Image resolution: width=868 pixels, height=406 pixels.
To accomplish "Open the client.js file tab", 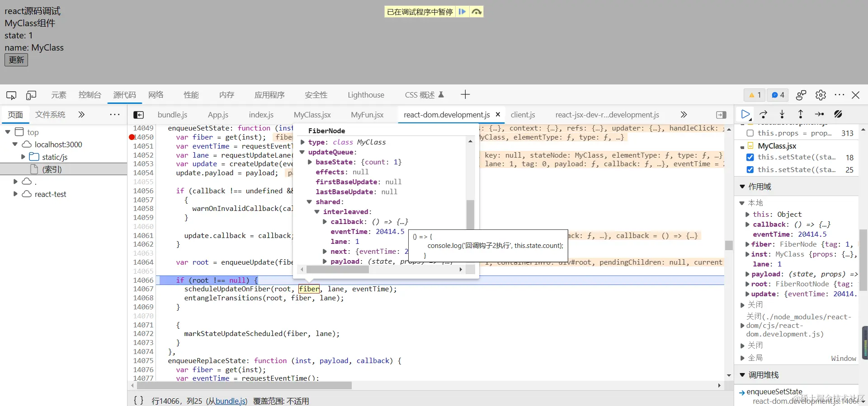I will tap(523, 115).
